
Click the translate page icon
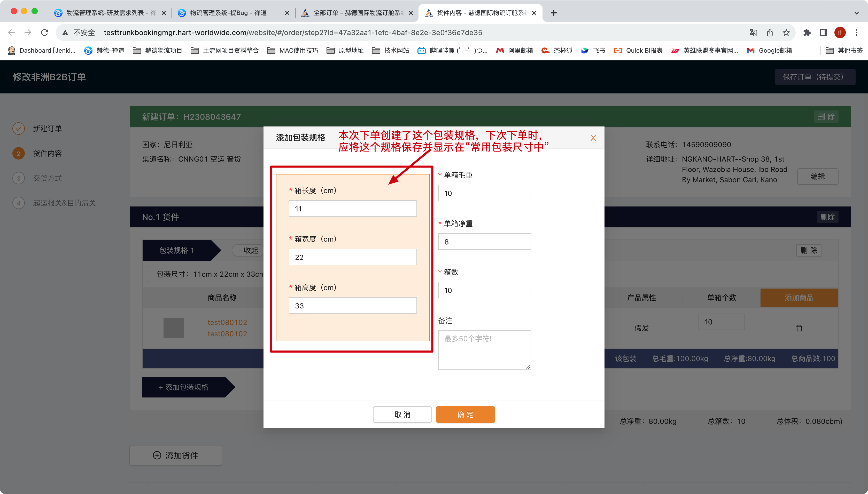pyautogui.click(x=753, y=33)
